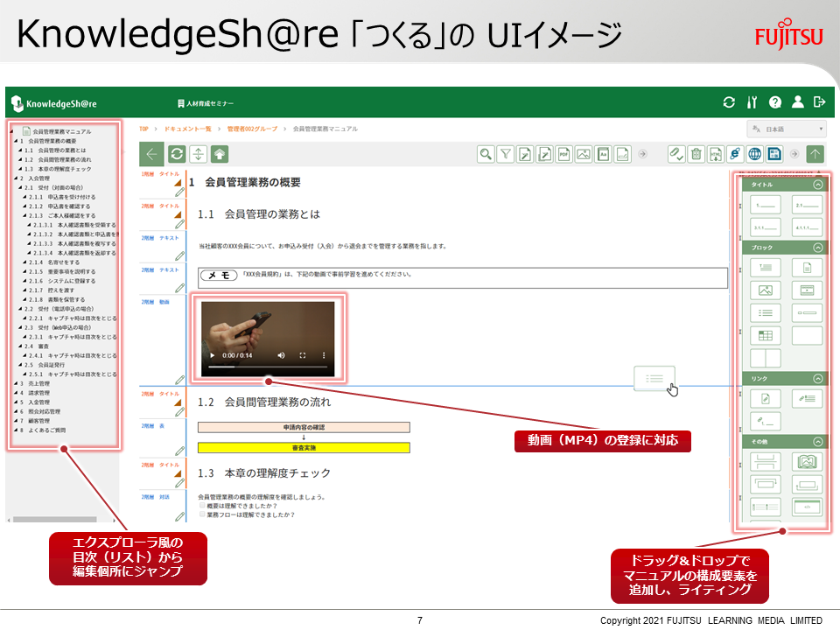Click the globe publish icon
The image size is (840, 630).
point(756,153)
